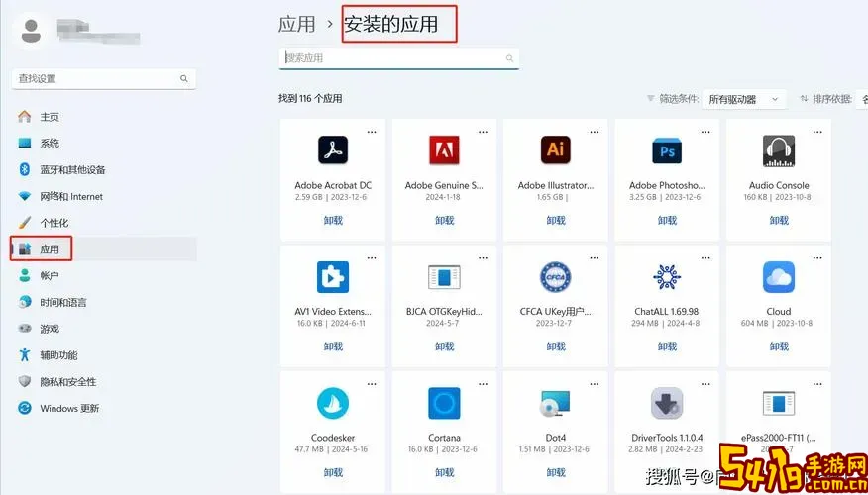Open more options for Adobe Acrobat DC
This screenshot has height=495, width=868.
(372, 132)
